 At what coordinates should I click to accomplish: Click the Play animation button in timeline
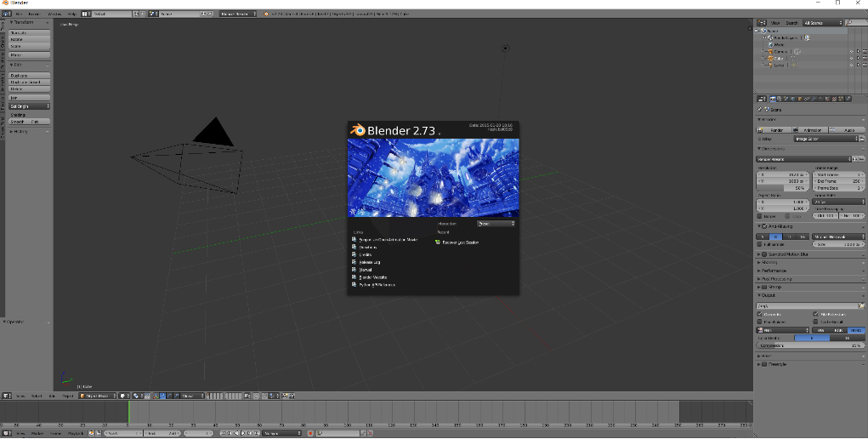(x=243, y=433)
